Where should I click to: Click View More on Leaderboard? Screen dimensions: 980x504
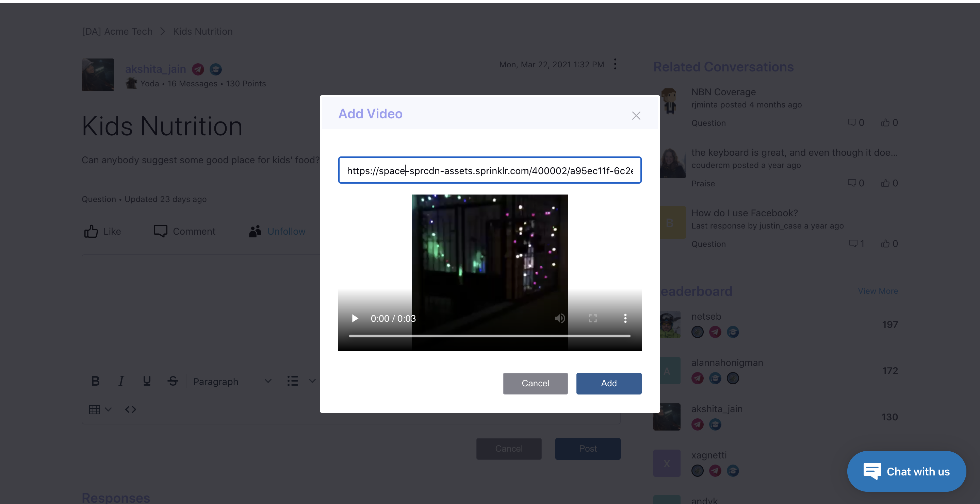coord(878,291)
